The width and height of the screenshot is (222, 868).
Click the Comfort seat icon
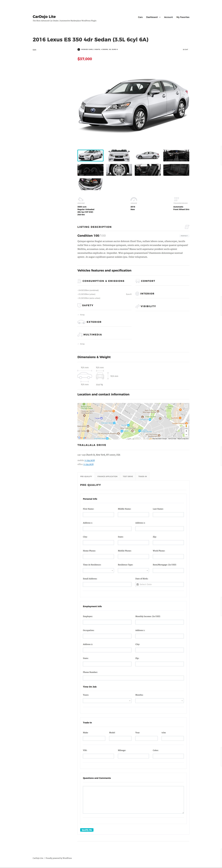138,281
